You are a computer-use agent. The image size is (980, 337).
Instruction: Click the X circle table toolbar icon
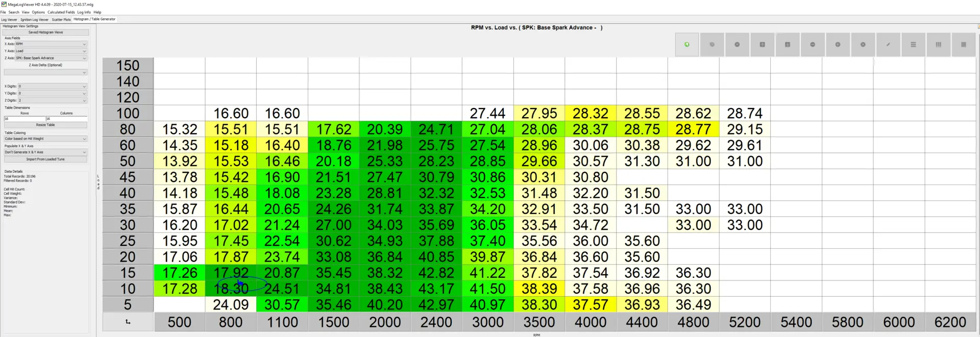point(863,44)
